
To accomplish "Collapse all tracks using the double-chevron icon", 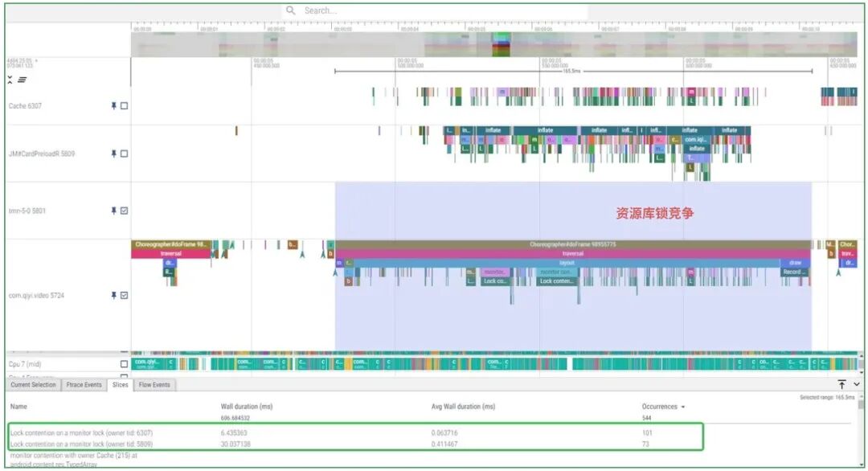I will 10,80.
